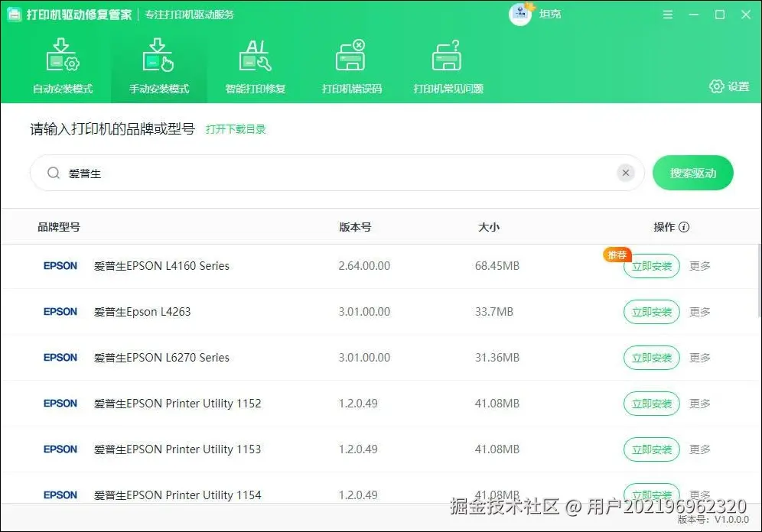762x532 pixels.
Task: Open the 打印机错误码 tab
Action: coord(351,66)
